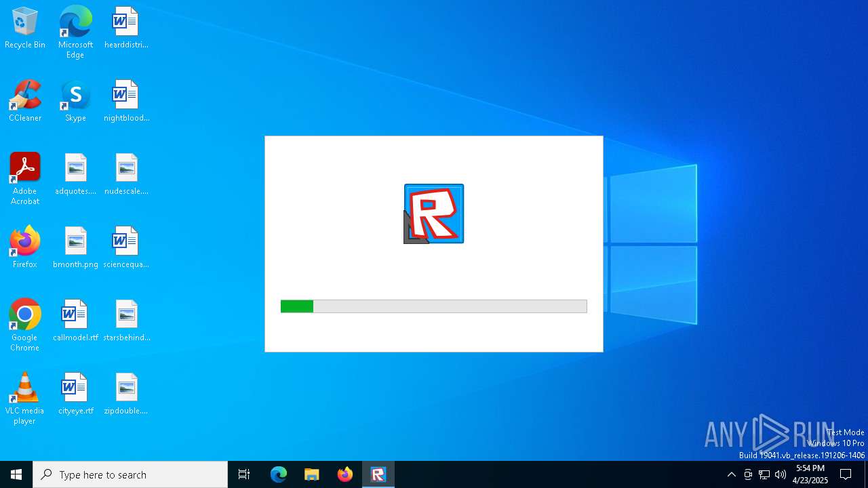868x488 pixels.
Task: Select the zipdouble... image file
Action: pos(126,394)
